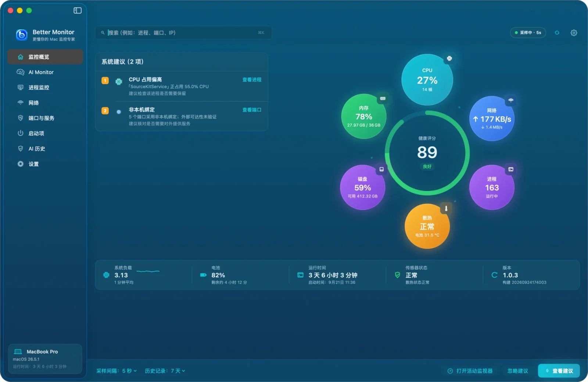The width and height of the screenshot is (588, 382).
Task: Toggle the sidebar panel icon
Action: click(78, 10)
